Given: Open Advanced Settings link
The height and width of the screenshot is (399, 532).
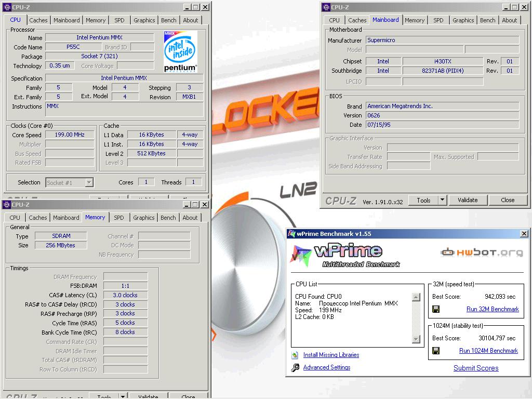Looking at the screenshot, I should pyautogui.click(x=327, y=367).
